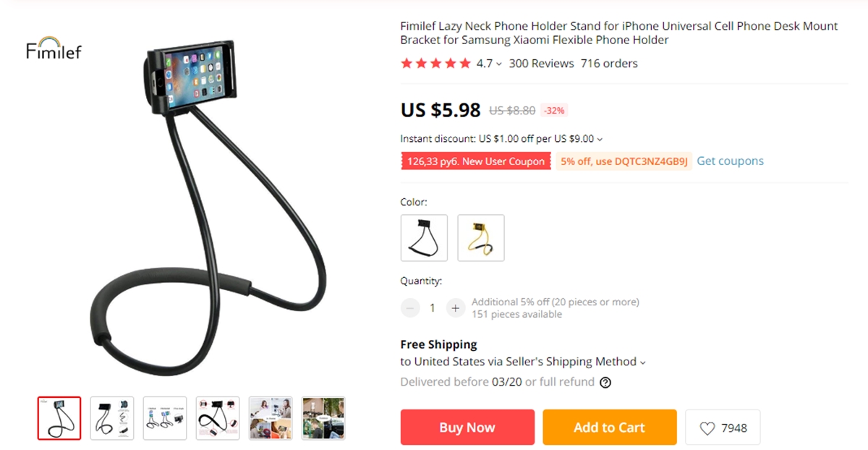The width and height of the screenshot is (868, 450).
Task: Click the Get coupons link
Action: [x=730, y=161]
